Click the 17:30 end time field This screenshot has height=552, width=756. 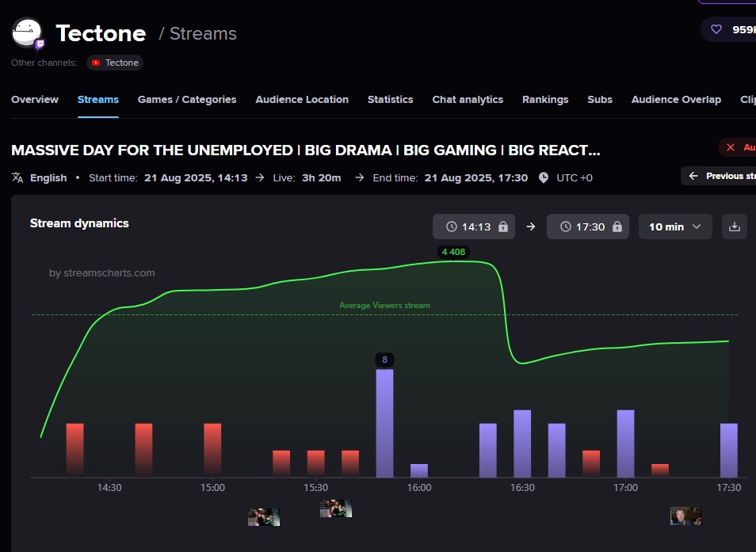point(588,227)
